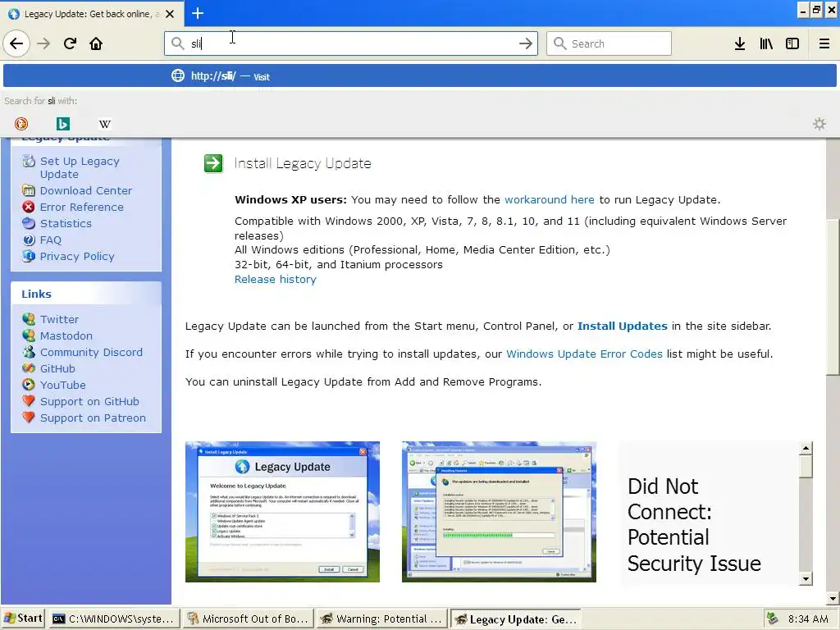The image size is (840, 630).
Task: Switch to Microsoft Out of Box taskbar window
Action: 248,619
